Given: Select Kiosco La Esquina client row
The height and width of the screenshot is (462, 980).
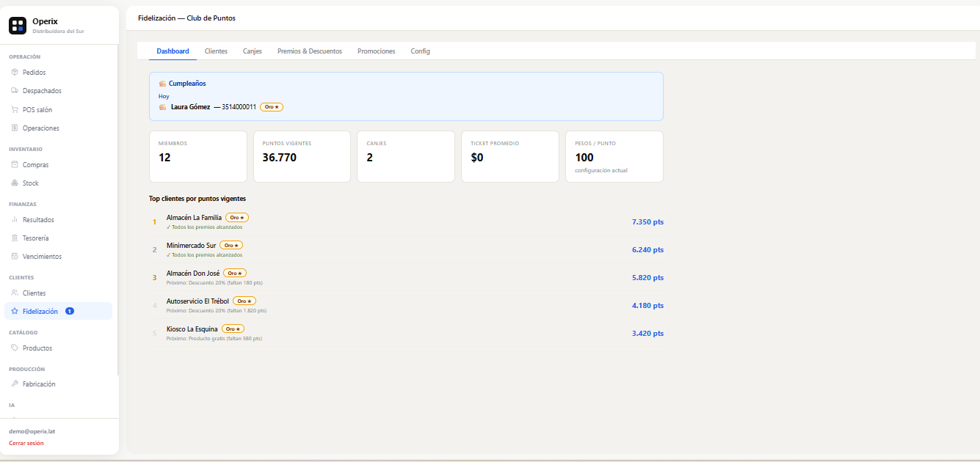Looking at the screenshot, I should click(407, 333).
